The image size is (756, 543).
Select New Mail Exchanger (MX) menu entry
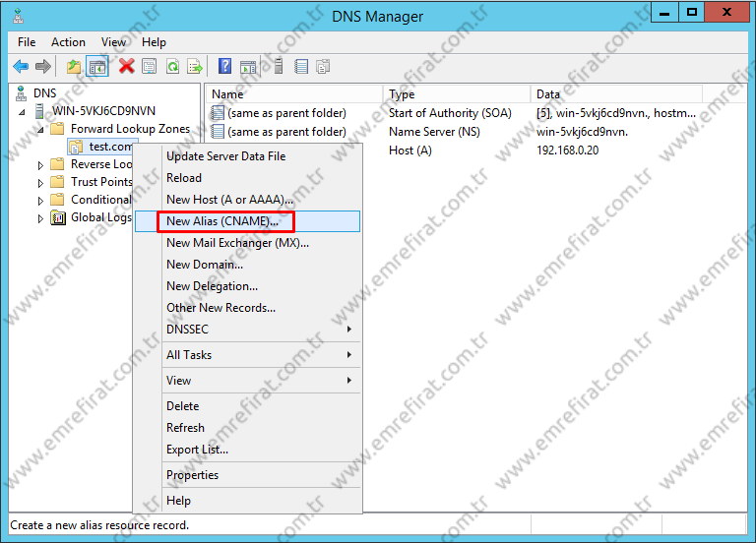[x=237, y=243]
